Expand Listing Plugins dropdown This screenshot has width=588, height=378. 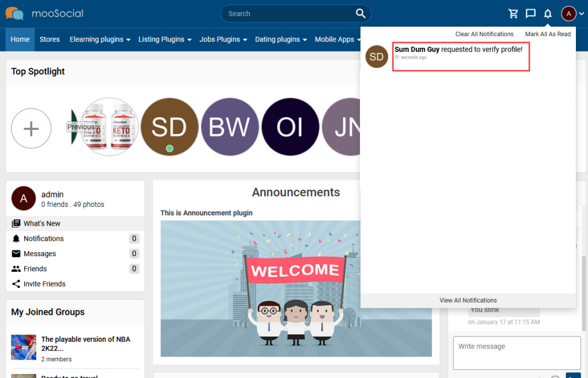165,40
